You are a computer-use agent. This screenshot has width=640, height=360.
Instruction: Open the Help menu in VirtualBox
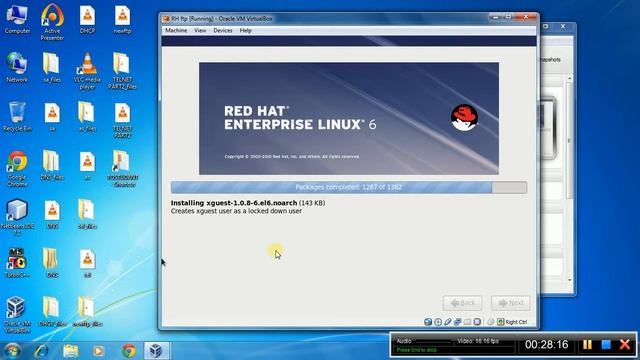[x=245, y=31]
